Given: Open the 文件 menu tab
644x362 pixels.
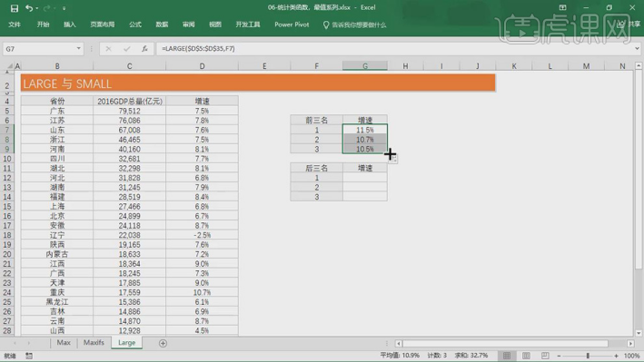Looking at the screenshot, I should tap(15, 24).
